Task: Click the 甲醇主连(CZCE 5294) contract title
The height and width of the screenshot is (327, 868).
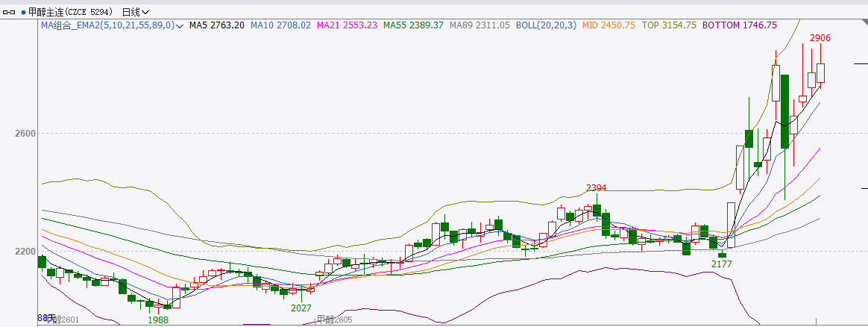Action: [x=72, y=13]
